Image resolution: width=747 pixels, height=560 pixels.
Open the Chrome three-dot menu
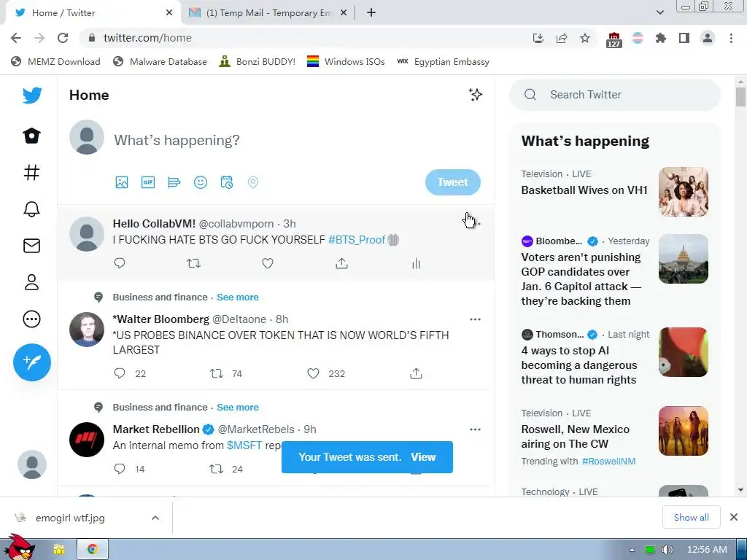[x=731, y=38]
